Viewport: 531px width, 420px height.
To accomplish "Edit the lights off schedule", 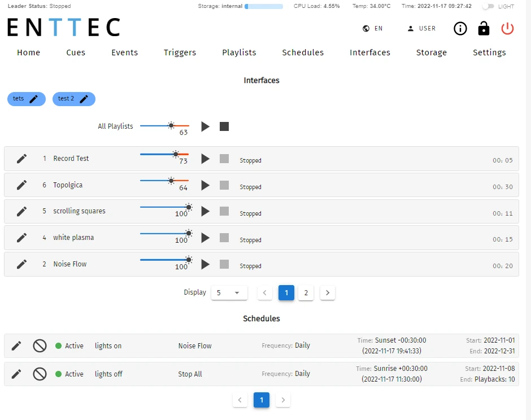I will pyautogui.click(x=16, y=374).
